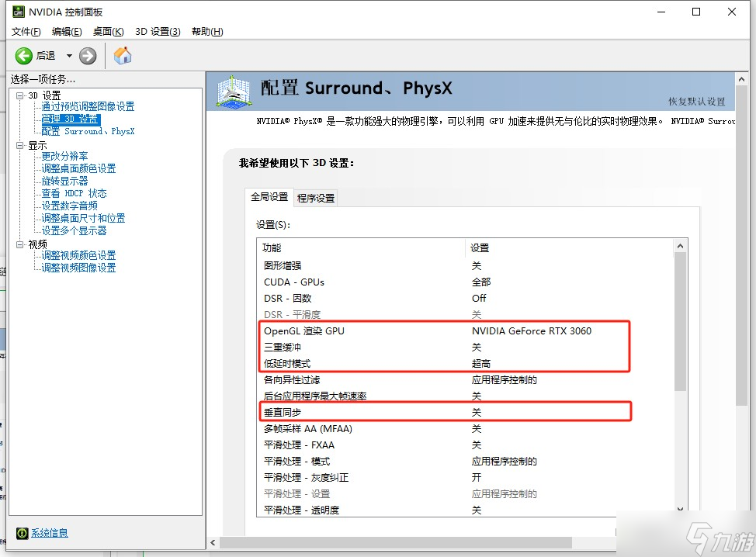Select the CUDA - GPUs setting row
Screen dimensions: 756x557
466,282
